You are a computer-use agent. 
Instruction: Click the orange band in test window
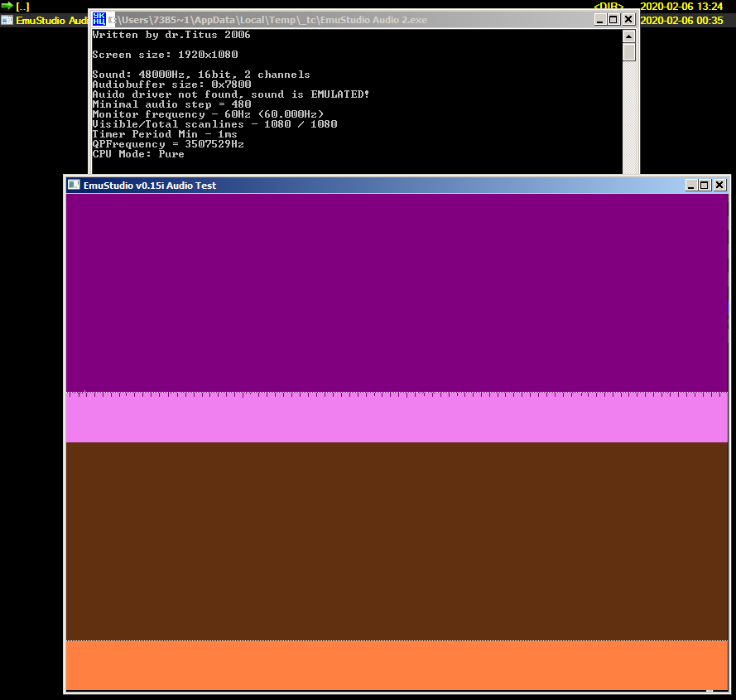point(397,664)
